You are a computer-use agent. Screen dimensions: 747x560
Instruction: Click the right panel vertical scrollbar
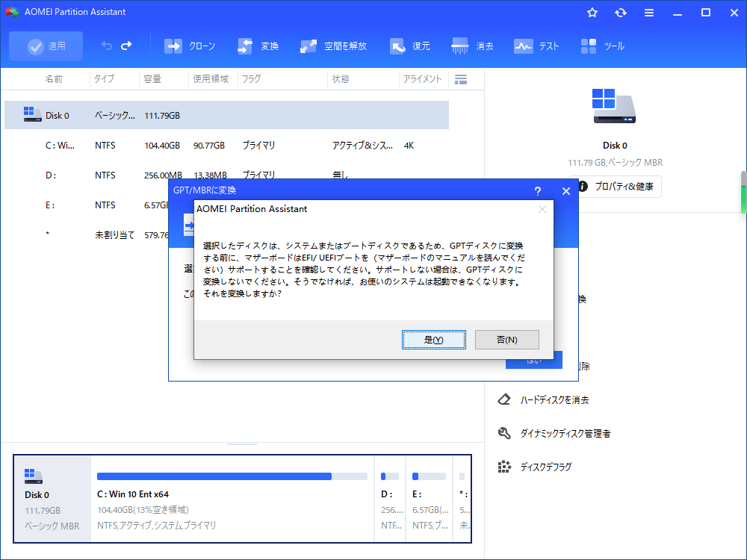coord(743,193)
